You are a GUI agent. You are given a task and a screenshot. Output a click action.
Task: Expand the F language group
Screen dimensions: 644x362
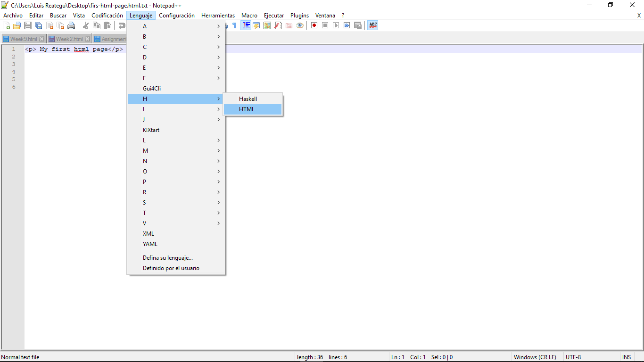click(x=176, y=78)
